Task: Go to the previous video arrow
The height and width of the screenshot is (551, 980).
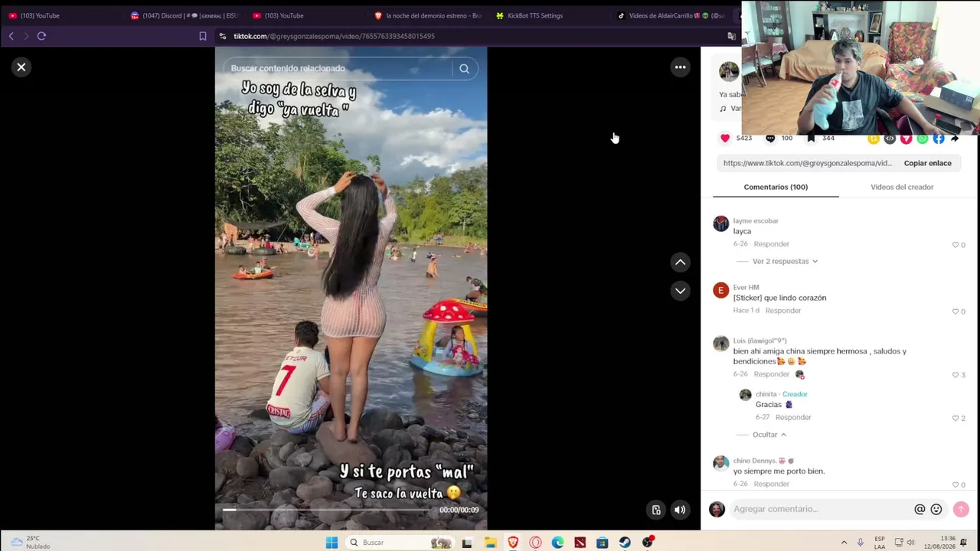Action: click(x=680, y=262)
